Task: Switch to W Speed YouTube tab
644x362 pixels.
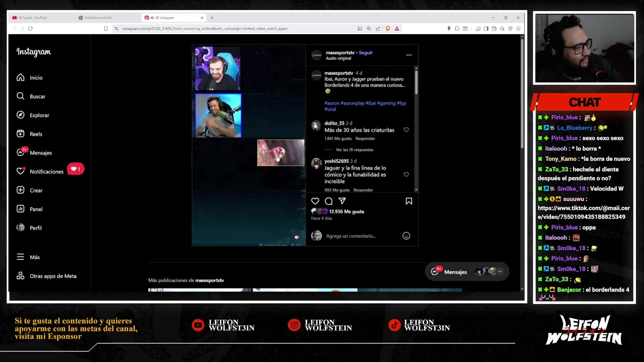Action: click(40, 18)
